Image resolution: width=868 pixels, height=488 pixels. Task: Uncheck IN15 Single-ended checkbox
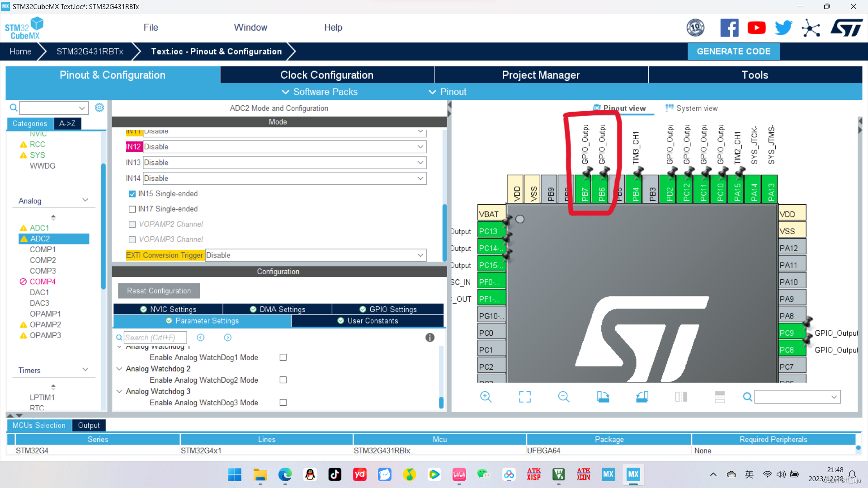point(132,194)
